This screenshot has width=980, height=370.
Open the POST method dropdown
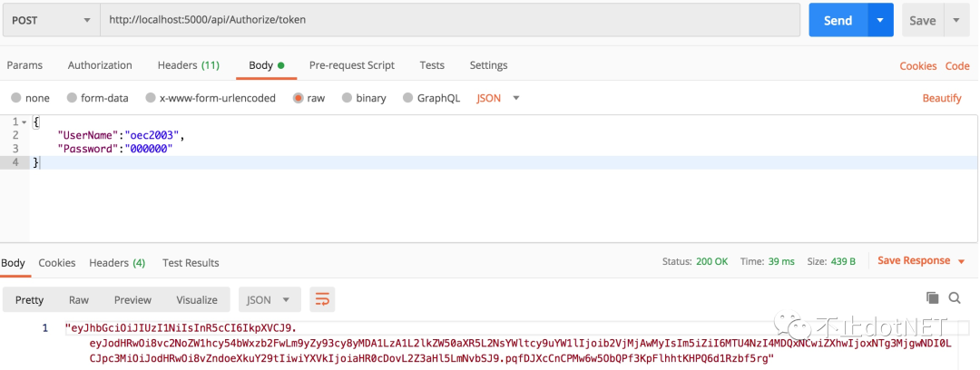coord(51,20)
